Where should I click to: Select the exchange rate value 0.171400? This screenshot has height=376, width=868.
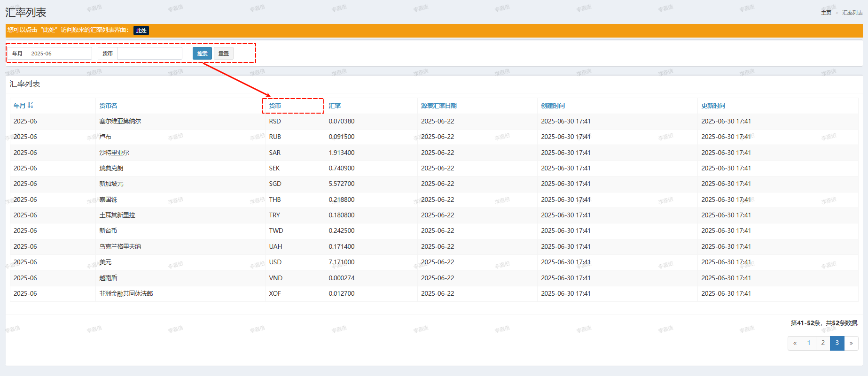(342, 246)
